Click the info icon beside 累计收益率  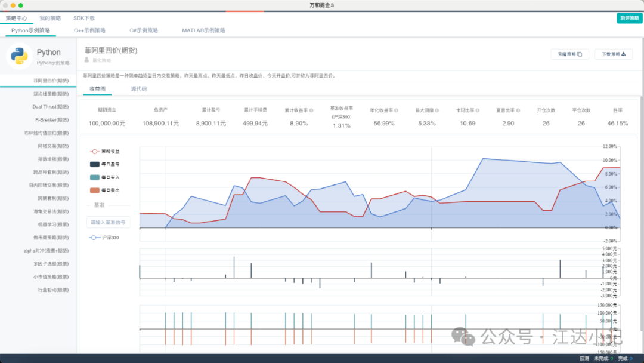311,110
